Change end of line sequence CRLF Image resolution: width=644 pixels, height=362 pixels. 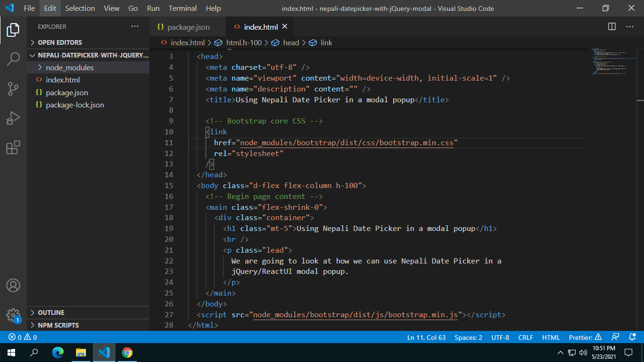pos(526,337)
